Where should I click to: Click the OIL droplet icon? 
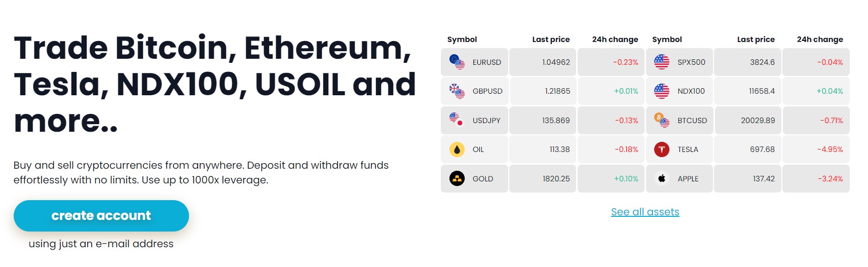coord(457,149)
